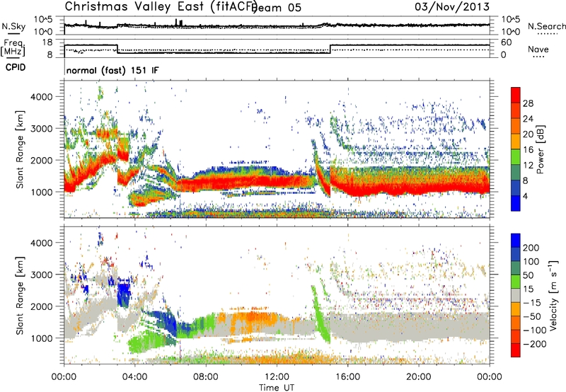566x392 pixels.
Task: Click the "Nave" legend label
Action: pos(538,49)
